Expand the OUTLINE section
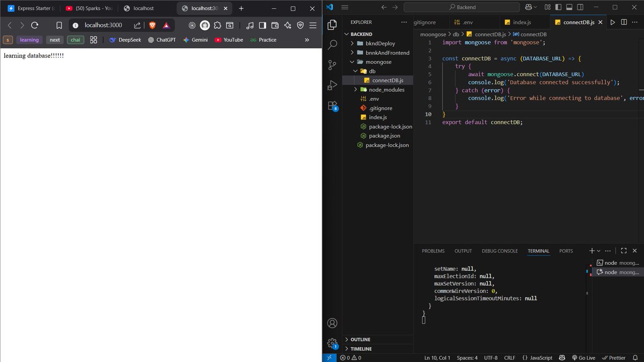644x362 pixels. point(378,339)
